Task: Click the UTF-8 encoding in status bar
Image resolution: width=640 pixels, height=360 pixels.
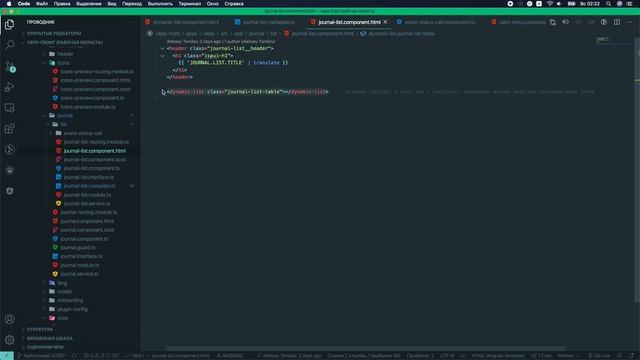Action: [x=447, y=356]
